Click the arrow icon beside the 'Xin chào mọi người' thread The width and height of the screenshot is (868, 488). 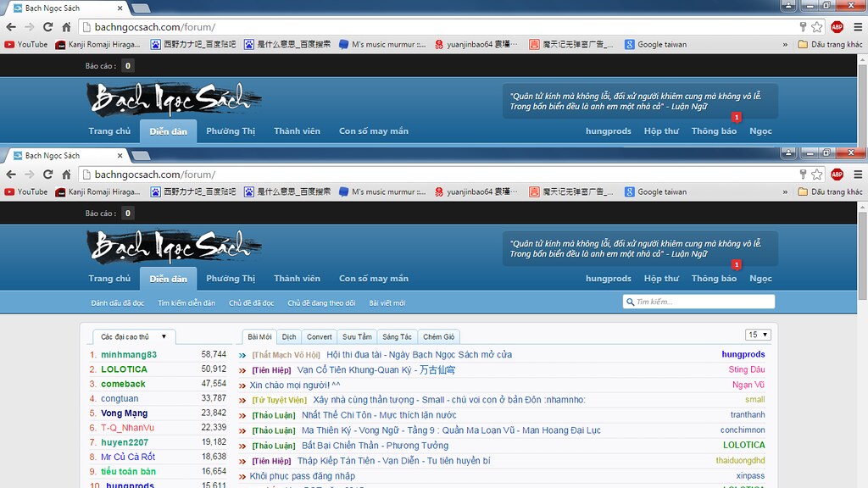242,385
